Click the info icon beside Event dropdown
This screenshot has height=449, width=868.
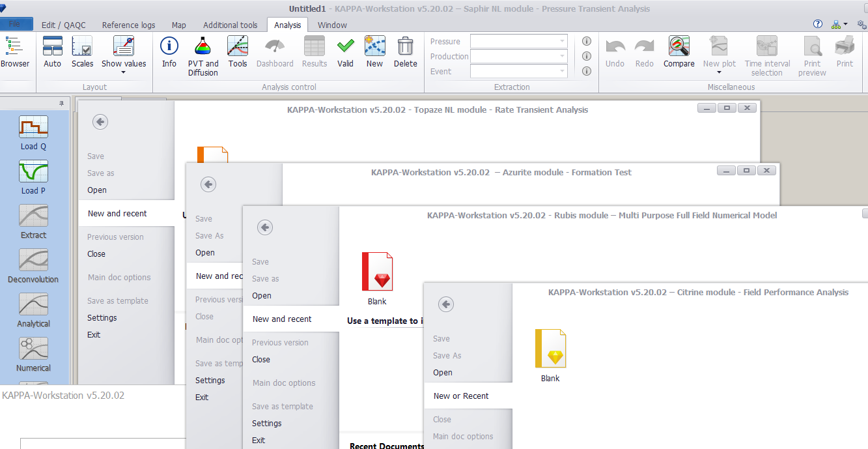(x=586, y=71)
